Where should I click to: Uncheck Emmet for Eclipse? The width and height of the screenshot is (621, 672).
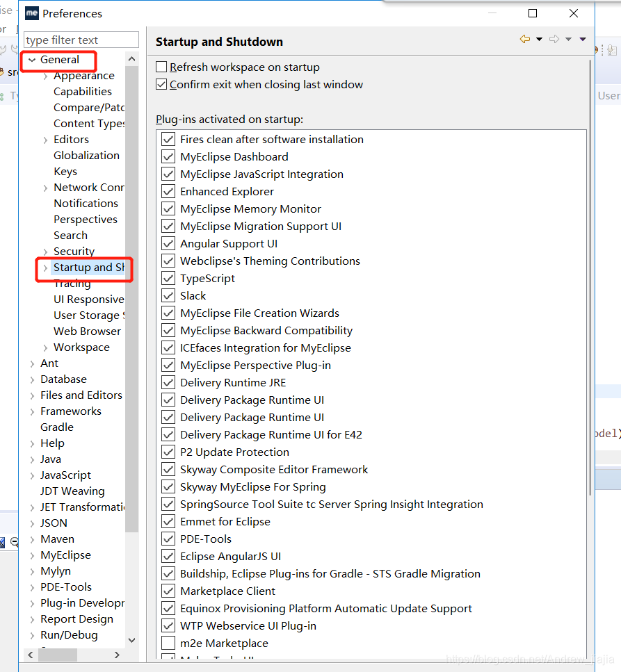(x=168, y=522)
